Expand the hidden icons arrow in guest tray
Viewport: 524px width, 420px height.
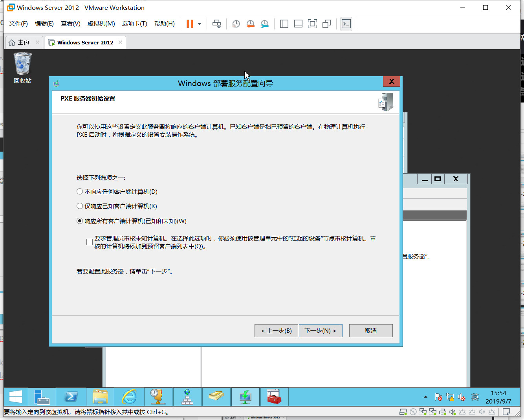pyautogui.click(x=425, y=397)
